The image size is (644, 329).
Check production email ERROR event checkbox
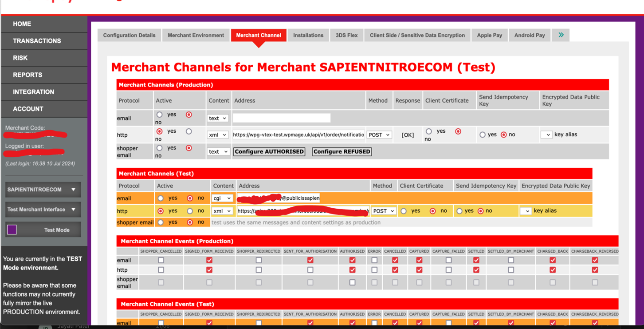pos(374,260)
